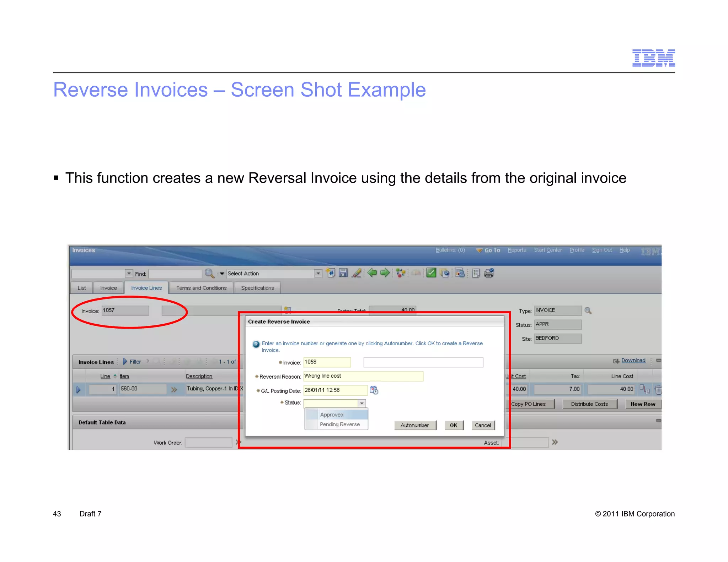The height and width of the screenshot is (562, 728).
Task: Click the green checkmark approve icon
Action: (431, 273)
